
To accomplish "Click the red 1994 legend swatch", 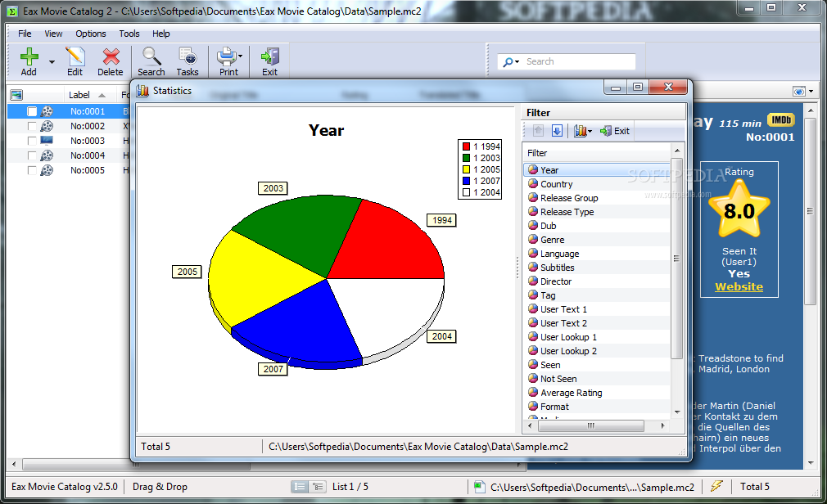I will tap(466, 146).
